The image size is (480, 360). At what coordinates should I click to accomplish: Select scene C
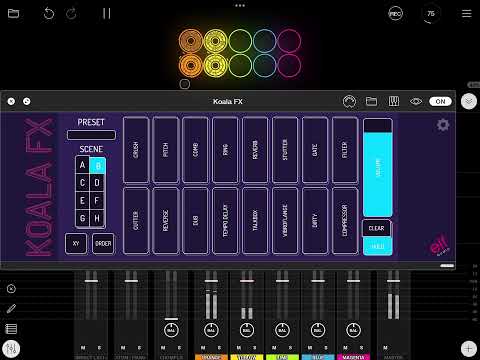coord(83,183)
